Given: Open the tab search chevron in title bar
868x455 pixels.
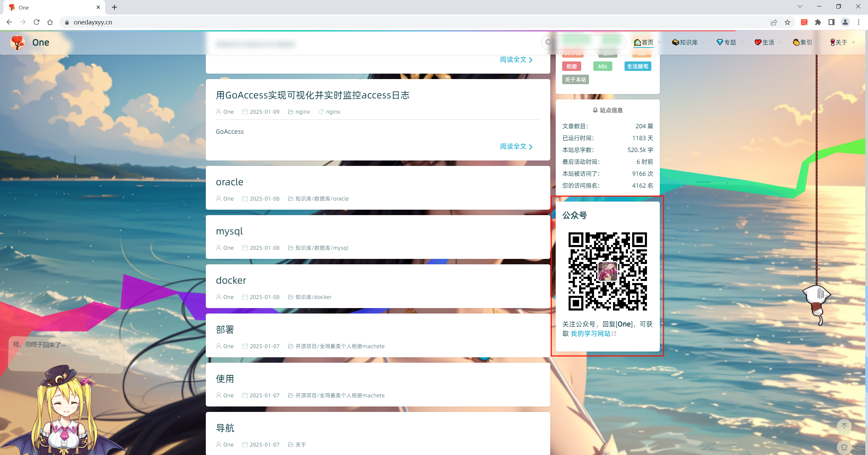Looking at the screenshot, I should pyautogui.click(x=800, y=6).
